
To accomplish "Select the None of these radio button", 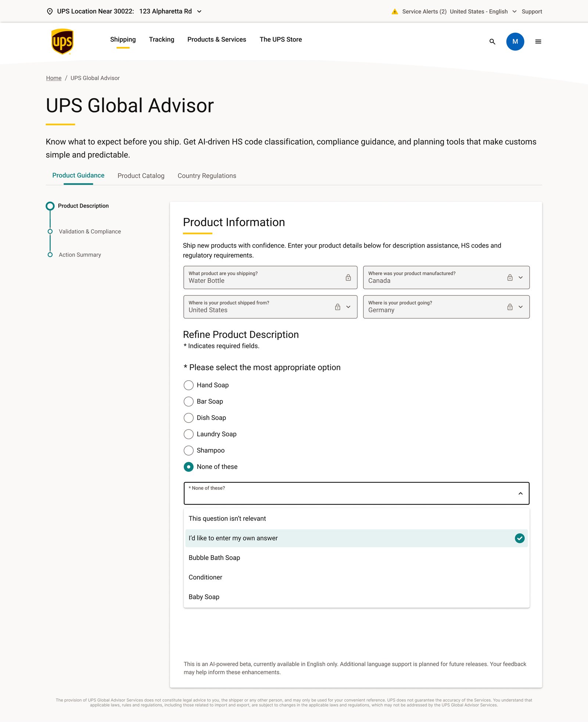I will click(189, 467).
